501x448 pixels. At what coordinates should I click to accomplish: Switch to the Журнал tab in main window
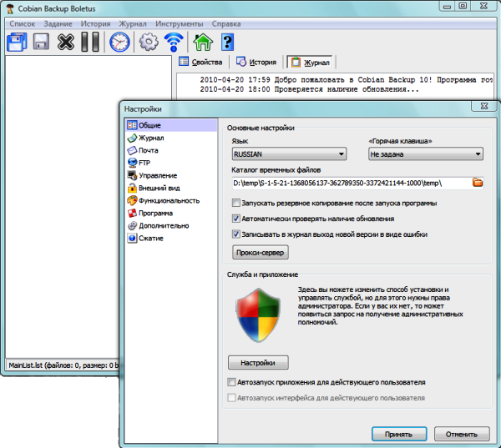(310, 63)
